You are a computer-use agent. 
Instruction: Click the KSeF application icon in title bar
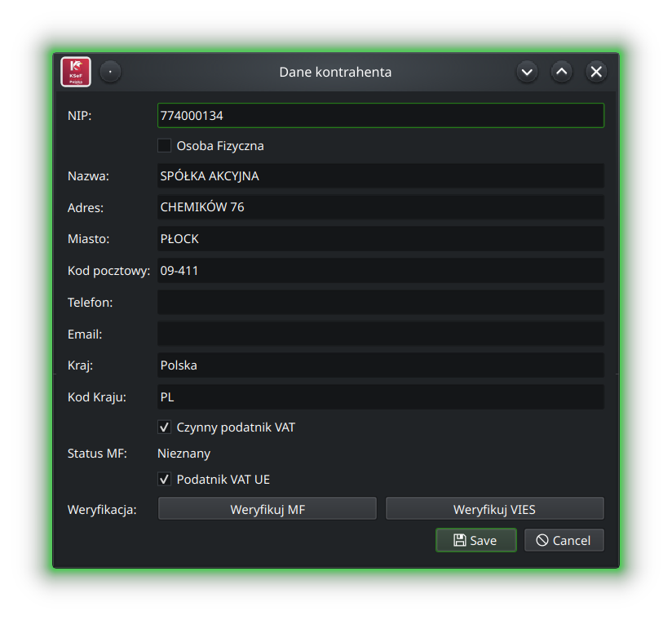click(x=76, y=72)
